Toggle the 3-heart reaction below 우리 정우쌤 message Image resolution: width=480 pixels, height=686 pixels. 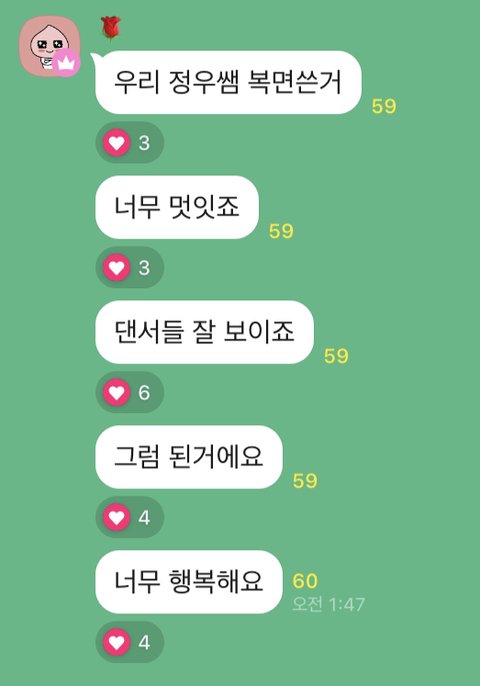click(130, 143)
